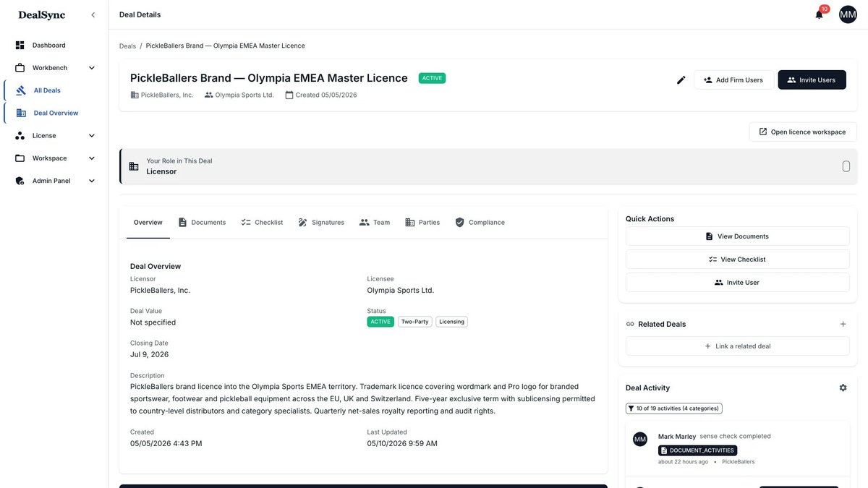Switch to the Documents tab

tap(202, 223)
